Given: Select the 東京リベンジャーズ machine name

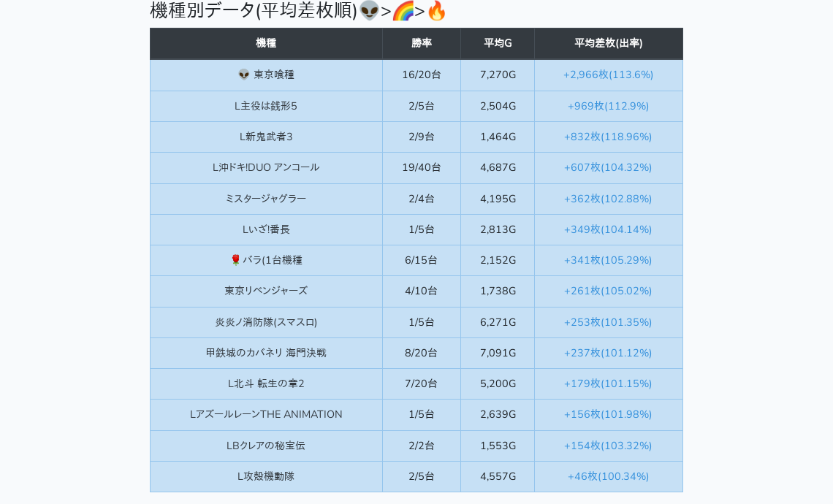Looking at the screenshot, I should [x=266, y=291].
